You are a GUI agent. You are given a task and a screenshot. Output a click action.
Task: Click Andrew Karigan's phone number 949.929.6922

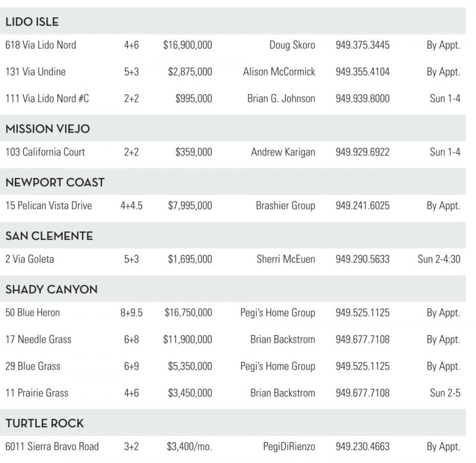tap(362, 152)
